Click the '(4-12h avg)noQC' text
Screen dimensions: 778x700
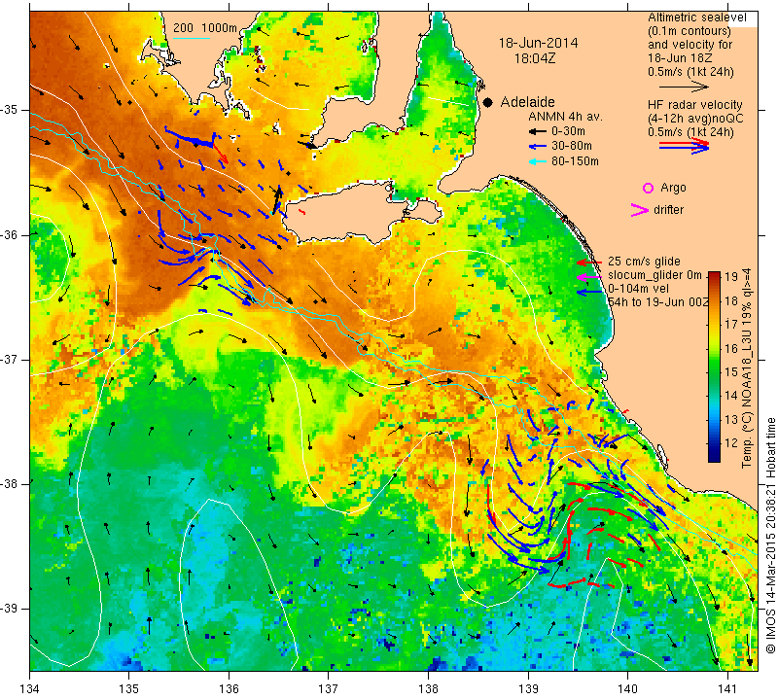click(x=695, y=119)
